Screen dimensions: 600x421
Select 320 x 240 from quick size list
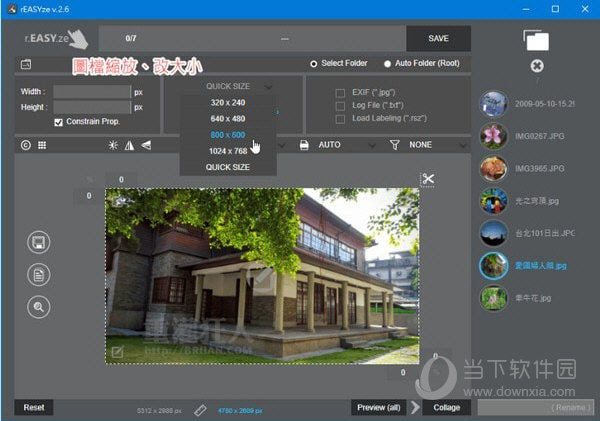click(228, 103)
